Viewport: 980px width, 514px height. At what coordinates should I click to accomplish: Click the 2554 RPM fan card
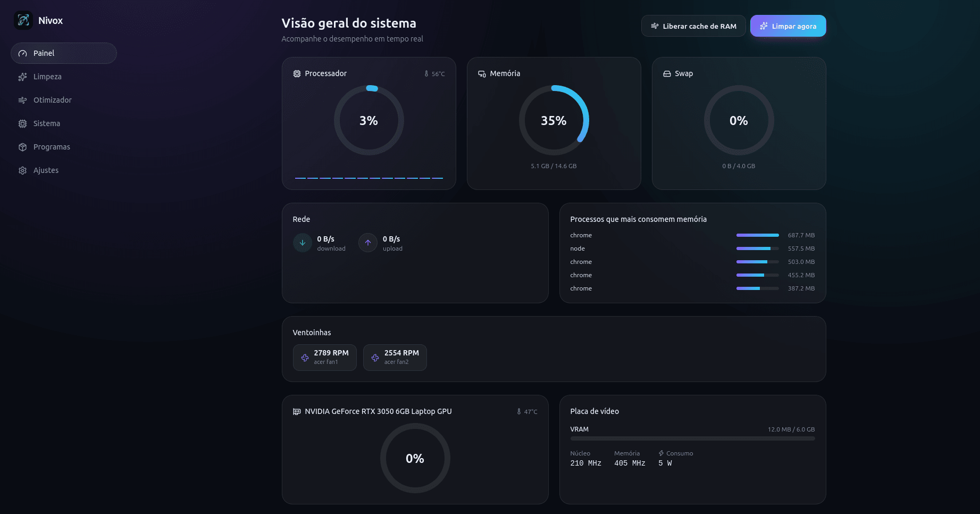(395, 358)
